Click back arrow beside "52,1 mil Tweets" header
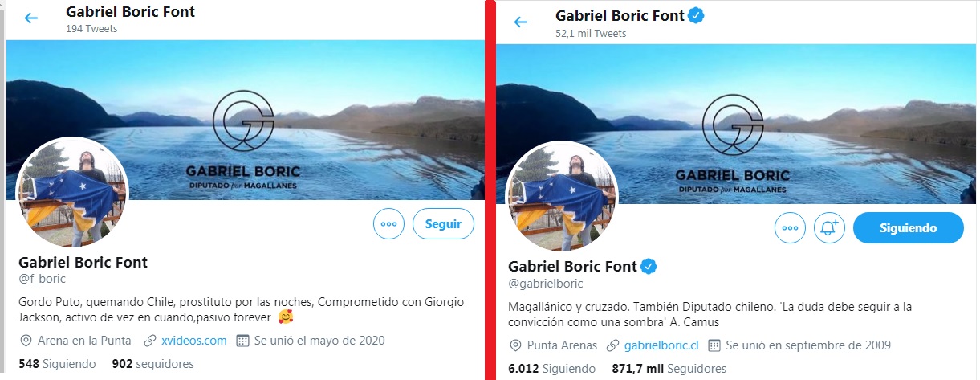 (521, 22)
